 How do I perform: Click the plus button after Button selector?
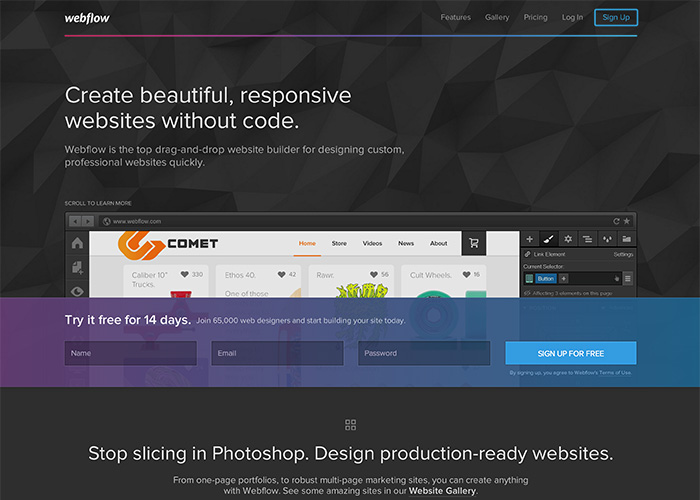tap(564, 279)
